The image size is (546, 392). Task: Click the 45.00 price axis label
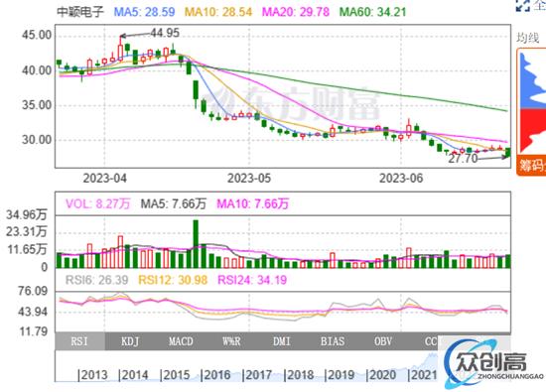[x=37, y=35]
